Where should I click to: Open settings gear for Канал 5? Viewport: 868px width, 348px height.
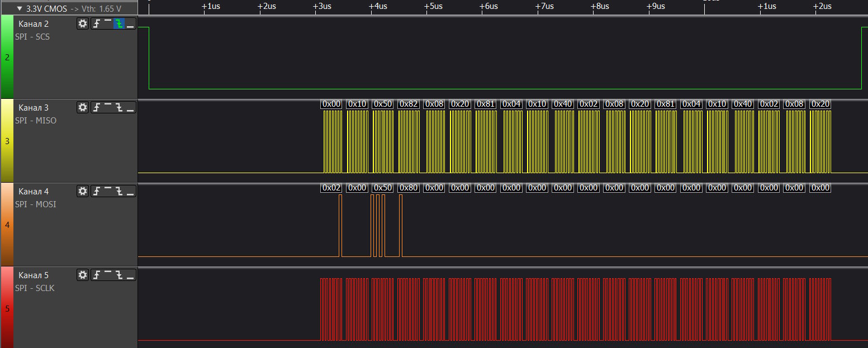pyautogui.click(x=83, y=275)
